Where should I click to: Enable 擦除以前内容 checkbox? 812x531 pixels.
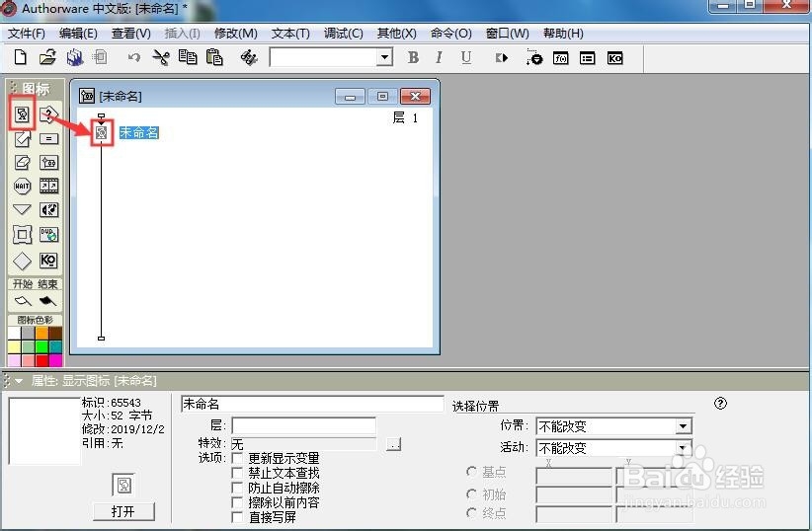click(237, 502)
